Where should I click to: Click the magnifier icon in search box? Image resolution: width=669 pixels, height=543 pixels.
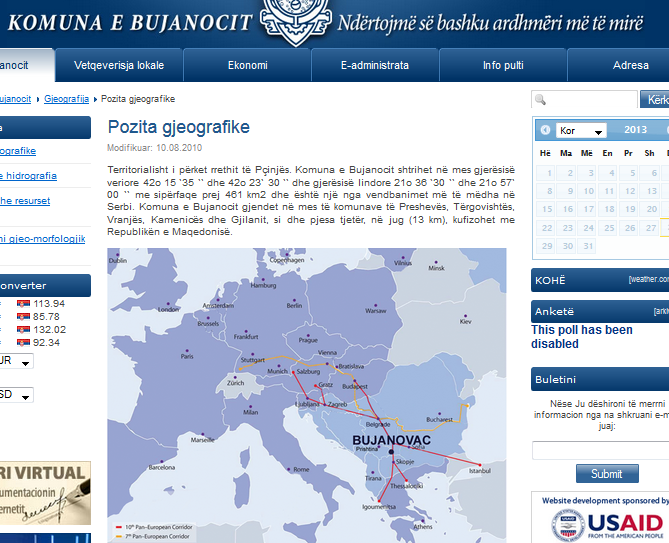click(x=541, y=100)
